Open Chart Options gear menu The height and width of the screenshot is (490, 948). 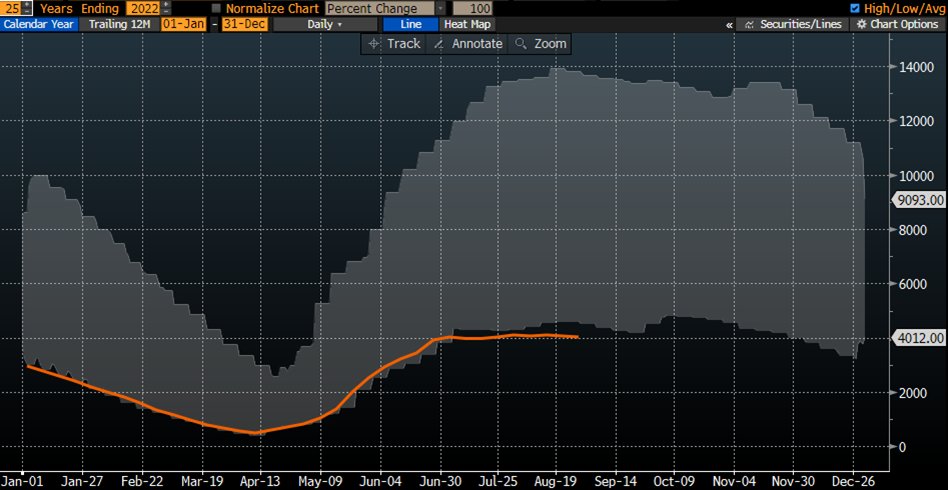click(897, 24)
